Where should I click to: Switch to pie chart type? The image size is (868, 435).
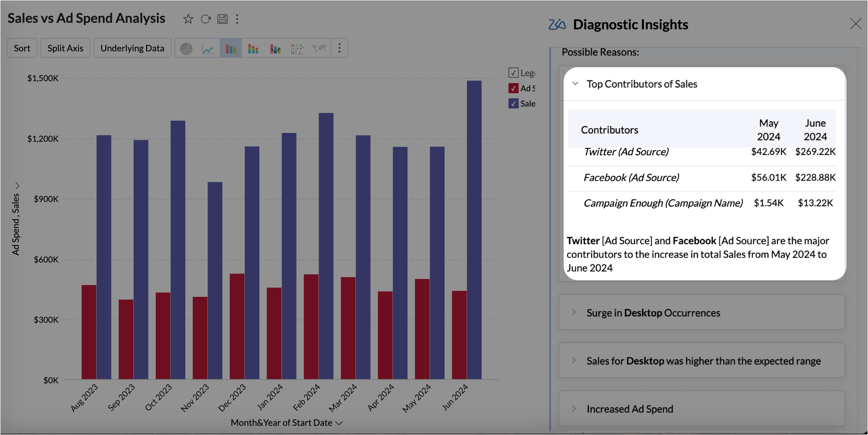pos(186,49)
